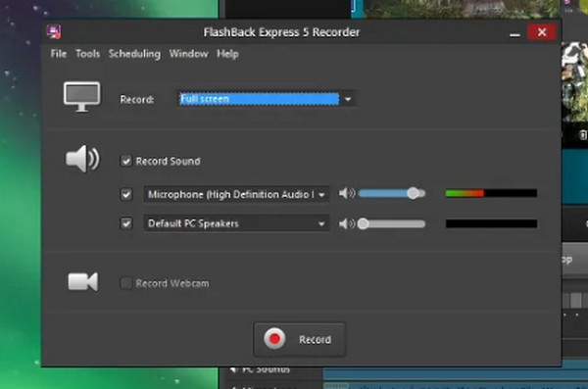Open the Scheduling menu
This screenshot has height=389, width=588.
click(x=134, y=54)
